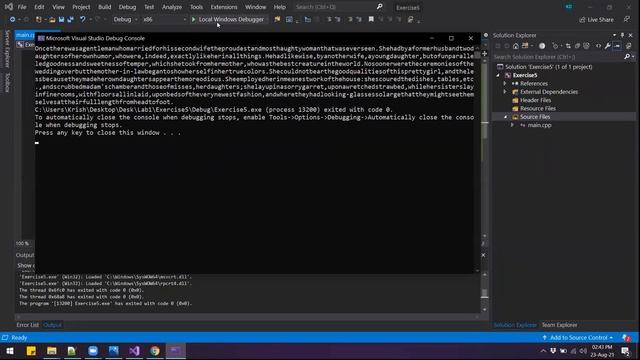Click the navigate backward arrow icon
The height and width of the screenshot is (360, 640).
[13, 19]
